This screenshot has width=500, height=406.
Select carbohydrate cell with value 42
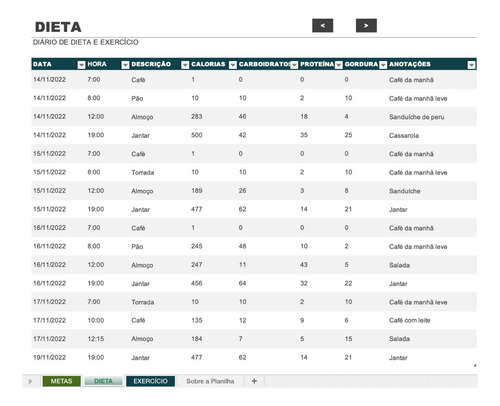pyautogui.click(x=242, y=135)
